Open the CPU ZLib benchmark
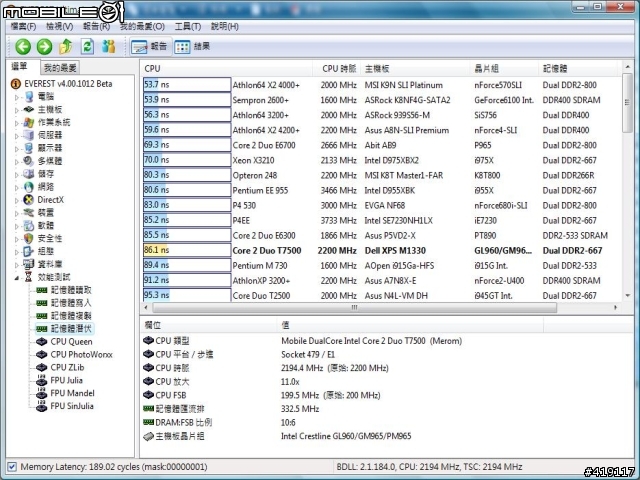This screenshot has height=480, width=640. click(67, 367)
